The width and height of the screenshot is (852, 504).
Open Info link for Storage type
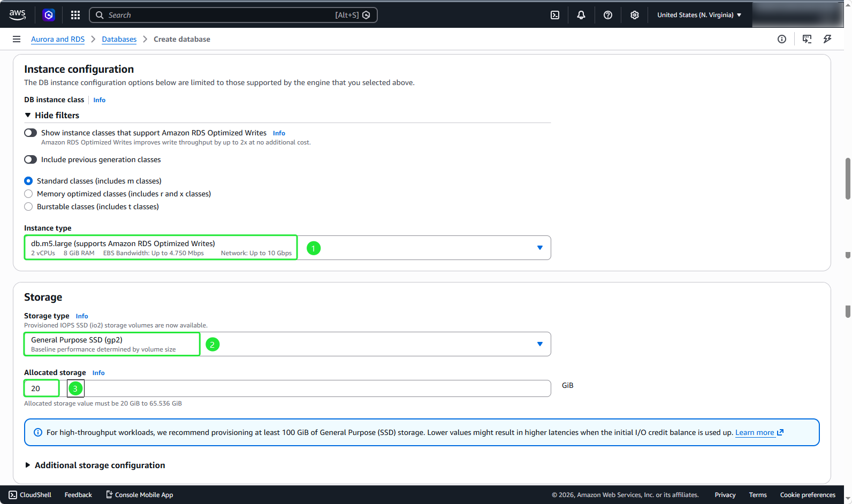coord(82,316)
